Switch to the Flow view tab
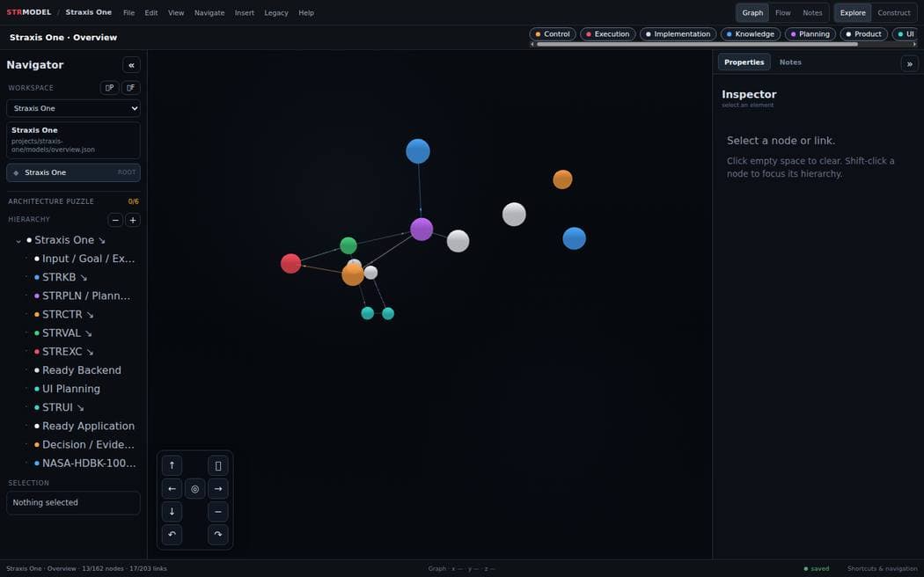The height and width of the screenshot is (577, 924). (782, 12)
